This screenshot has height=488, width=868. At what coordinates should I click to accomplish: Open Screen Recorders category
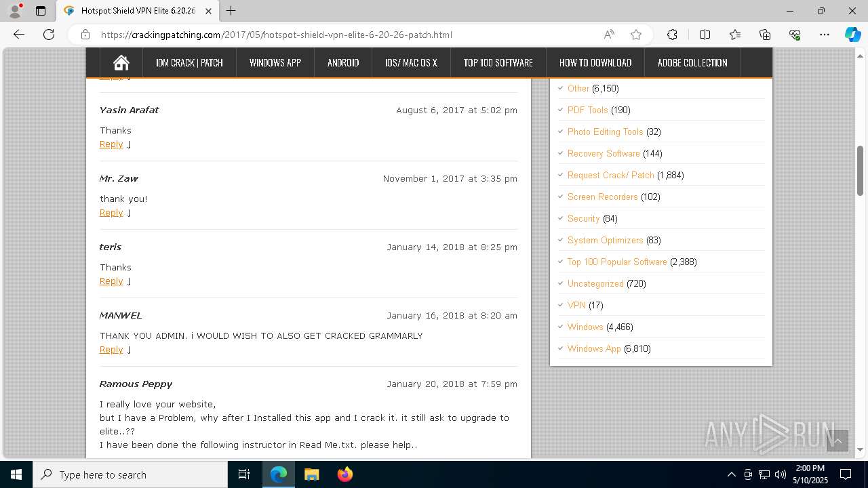click(x=603, y=197)
